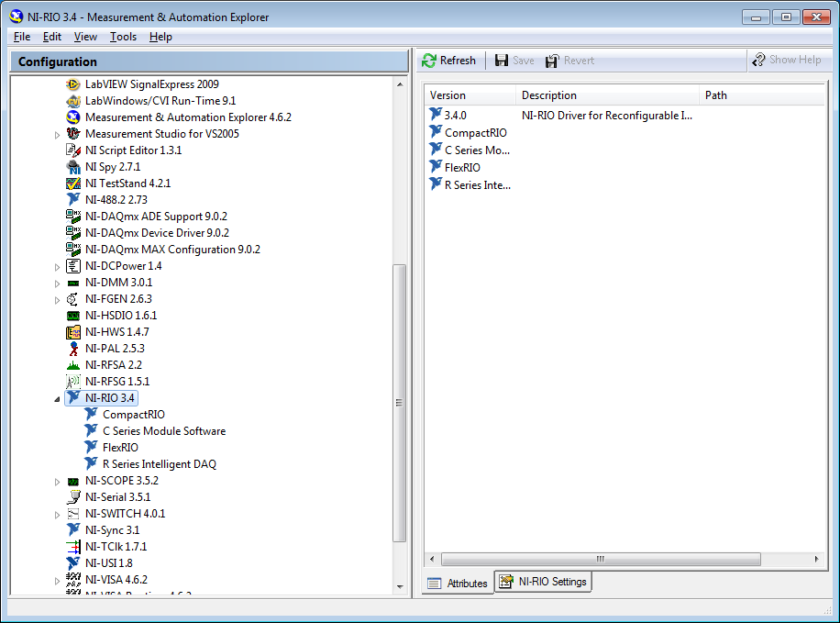Expand the Measurement Studio for VS2005 node
This screenshot has height=623, width=840.
[58, 135]
